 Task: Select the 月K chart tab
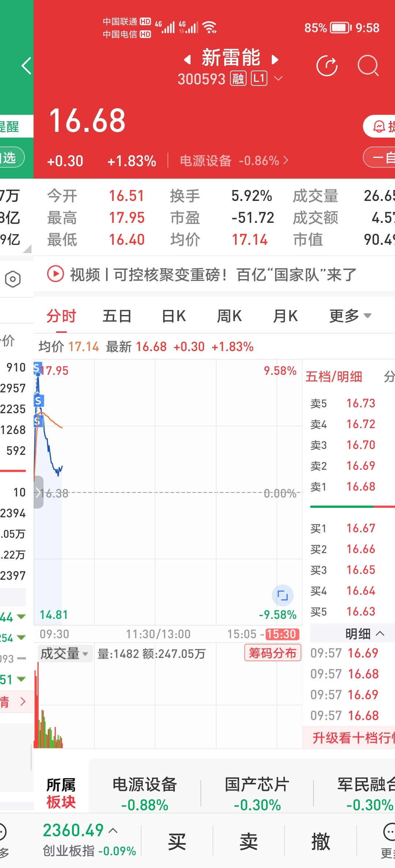pyautogui.click(x=285, y=316)
